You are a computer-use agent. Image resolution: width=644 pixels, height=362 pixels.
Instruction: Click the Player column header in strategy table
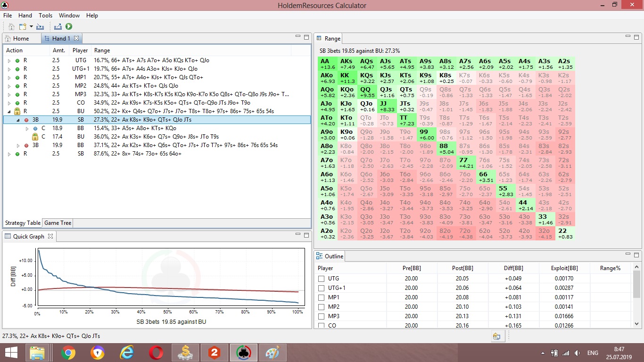80,50
